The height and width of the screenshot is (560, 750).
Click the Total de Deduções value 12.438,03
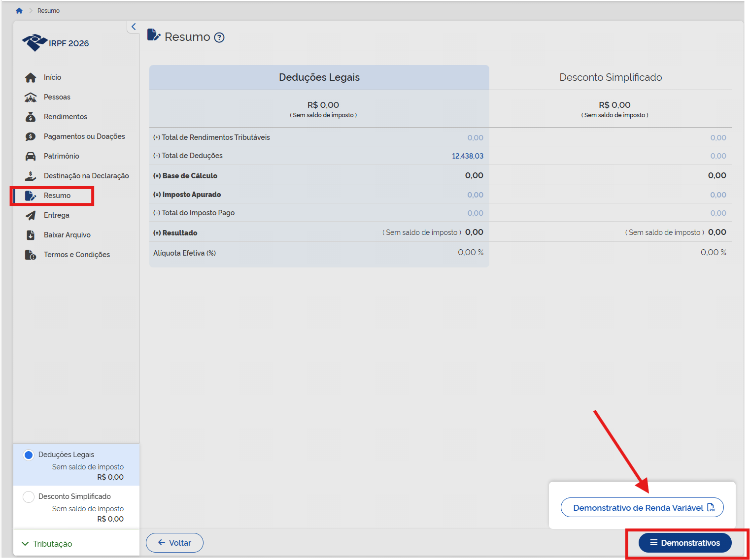coord(467,156)
